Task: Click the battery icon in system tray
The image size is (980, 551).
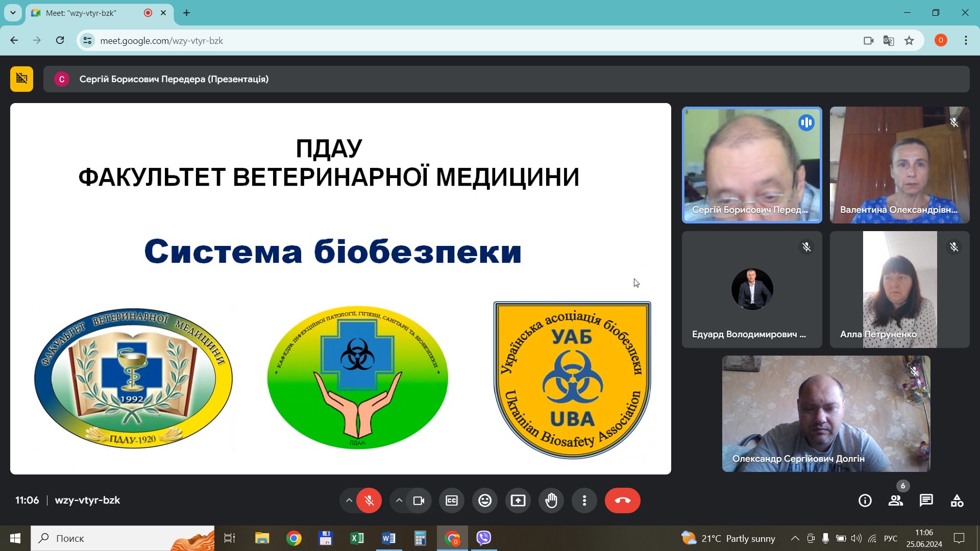Action: point(841,538)
